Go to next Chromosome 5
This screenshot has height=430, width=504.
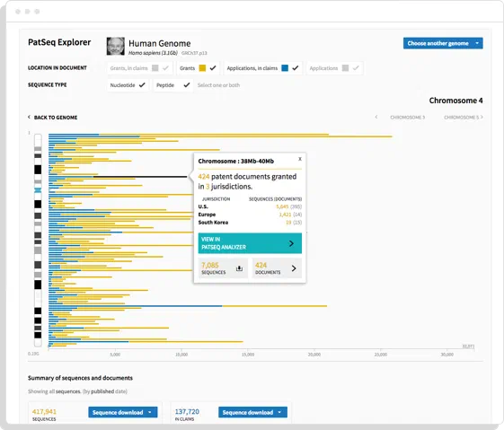[x=464, y=118]
